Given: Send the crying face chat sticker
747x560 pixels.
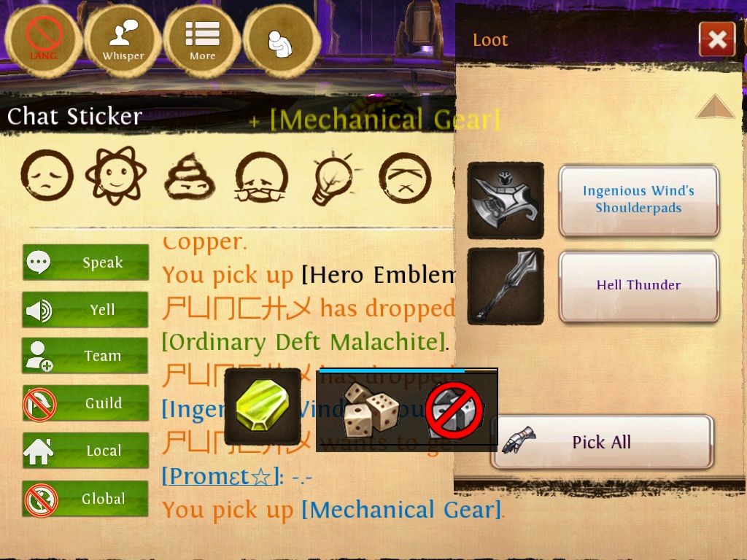Looking at the screenshot, I should (x=262, y=177).
